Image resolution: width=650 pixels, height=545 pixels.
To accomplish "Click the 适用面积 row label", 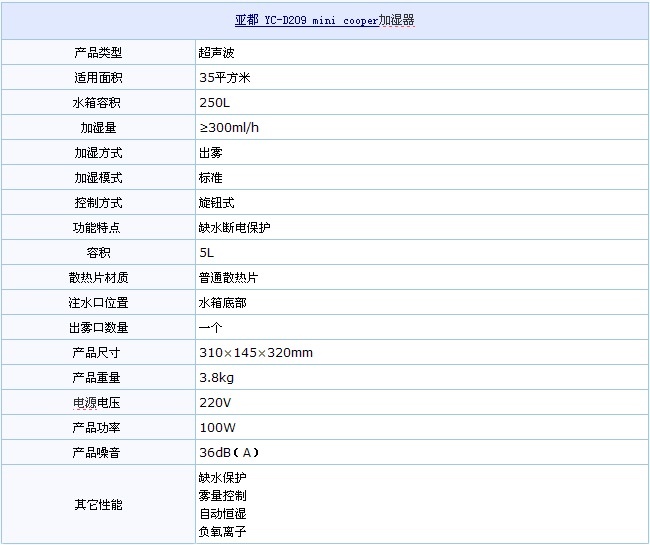I will point(98,78).
